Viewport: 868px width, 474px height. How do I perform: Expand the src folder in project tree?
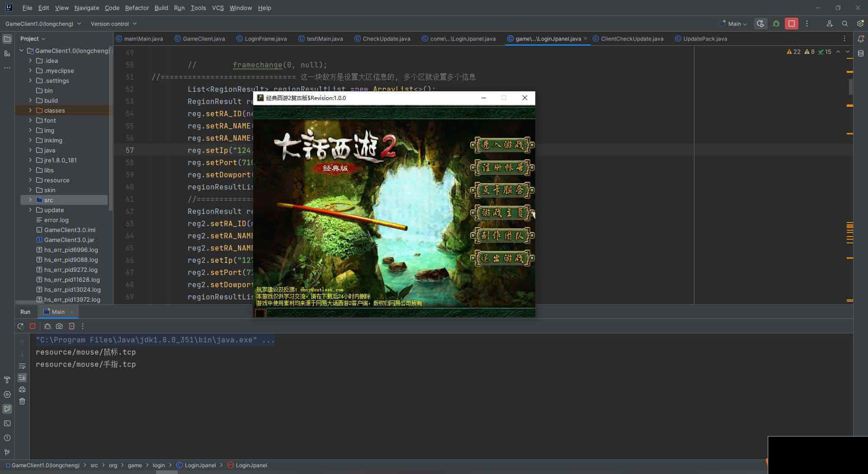pos(30,200)
